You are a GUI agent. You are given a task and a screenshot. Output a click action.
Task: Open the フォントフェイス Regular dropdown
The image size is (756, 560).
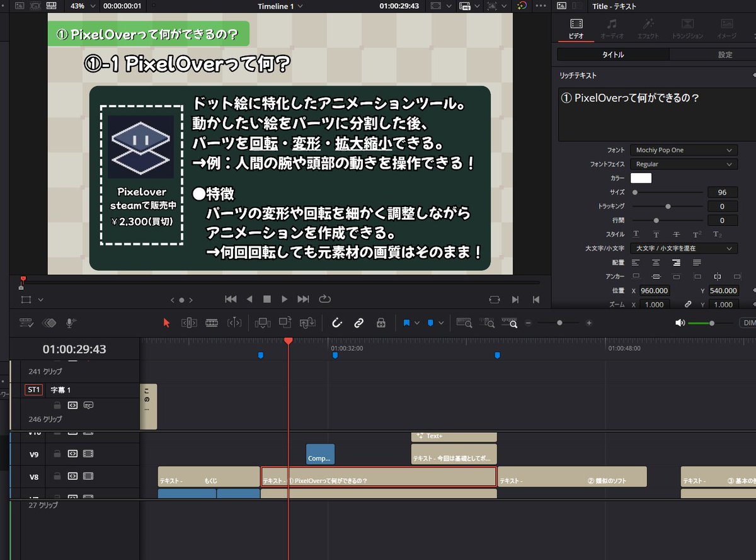pos(684,164)
